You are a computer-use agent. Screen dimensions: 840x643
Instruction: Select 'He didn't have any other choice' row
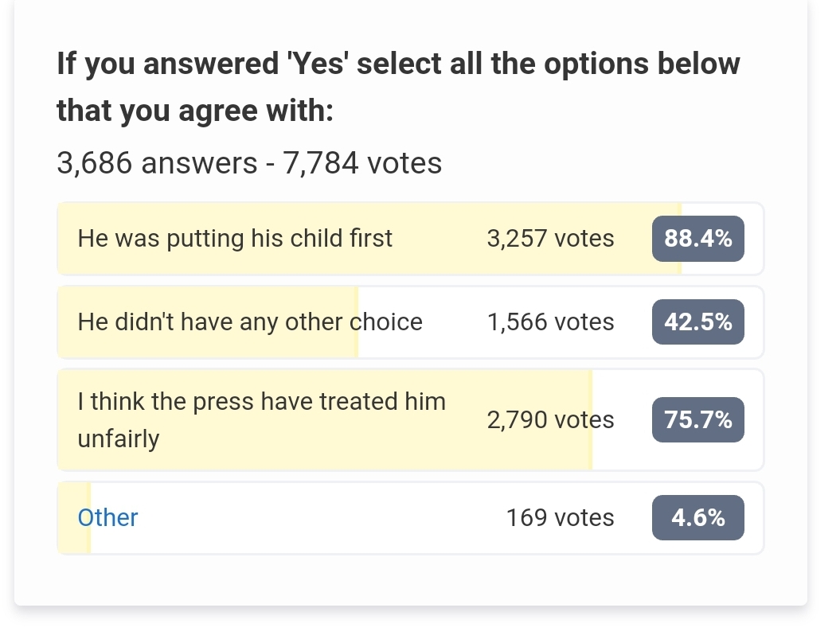coord(410,321)
